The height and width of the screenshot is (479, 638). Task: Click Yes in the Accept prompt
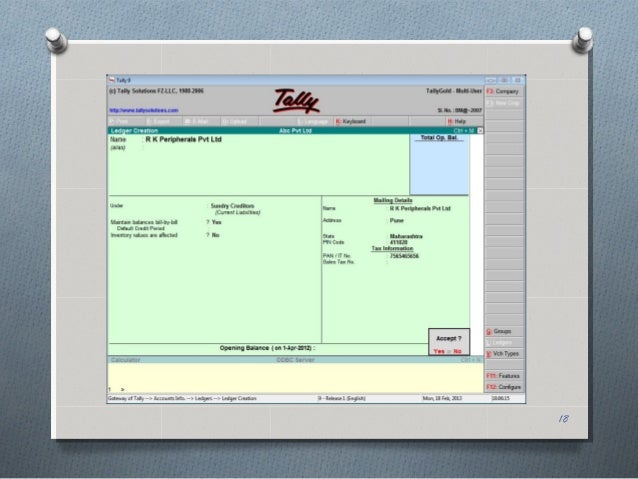pos(439,351)
